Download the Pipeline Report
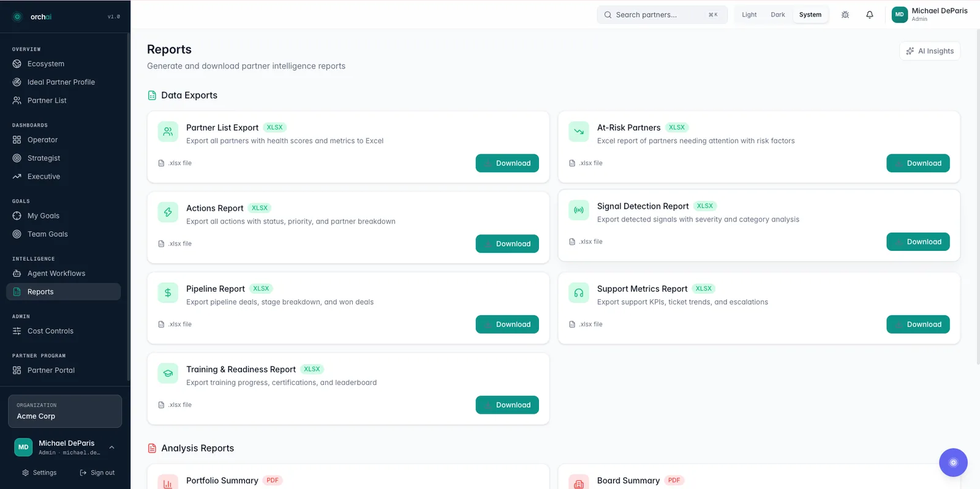Screen dimensions: 980x489 (x=507, y=324)
